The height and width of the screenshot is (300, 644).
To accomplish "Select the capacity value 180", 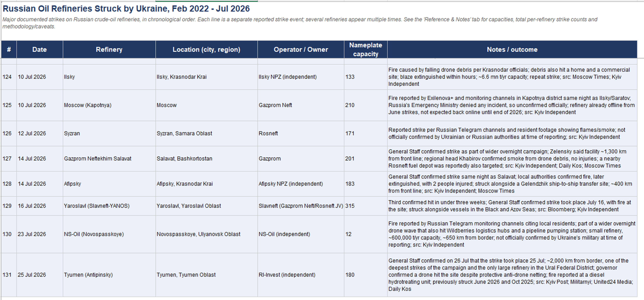I will coord(366,275).
